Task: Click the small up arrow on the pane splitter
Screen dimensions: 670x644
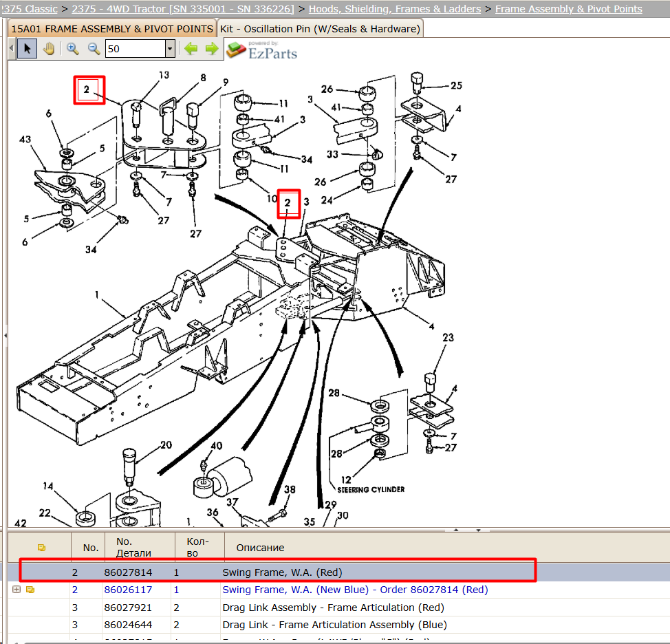Action: coord(456,530)
